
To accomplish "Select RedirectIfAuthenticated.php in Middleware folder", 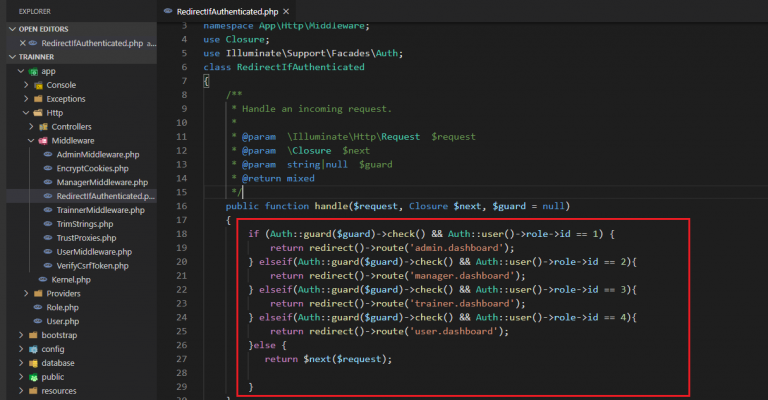I will click(x=105, y=196).
